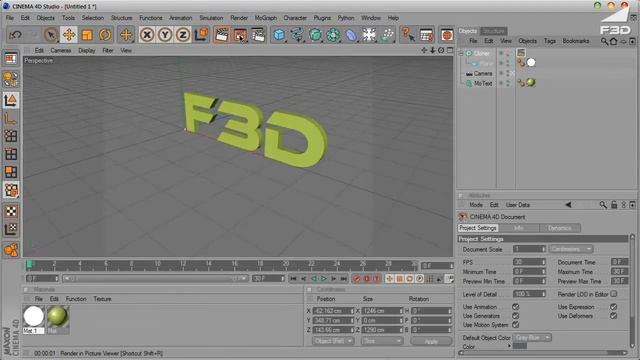The image size is (640, 360).
Task: Select the green material thumbnail
Action: [x=58, y=316]
